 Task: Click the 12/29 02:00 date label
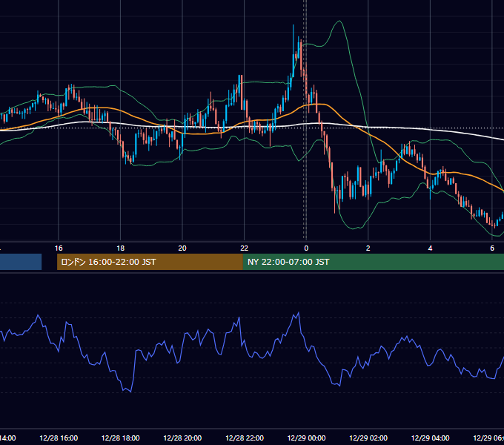[x=368, y=438]
